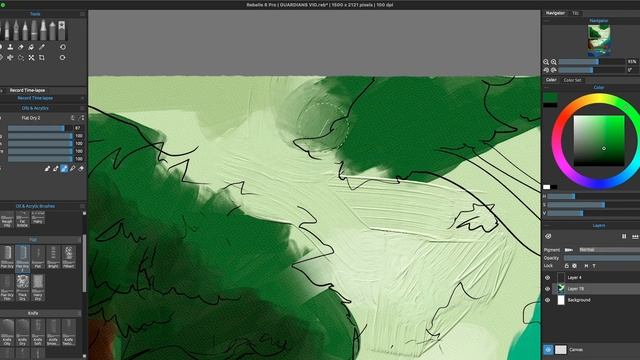The height and width of the screenshot is (360, 640).
Task: Select the crop tool
Action: (x=42, y=58)
